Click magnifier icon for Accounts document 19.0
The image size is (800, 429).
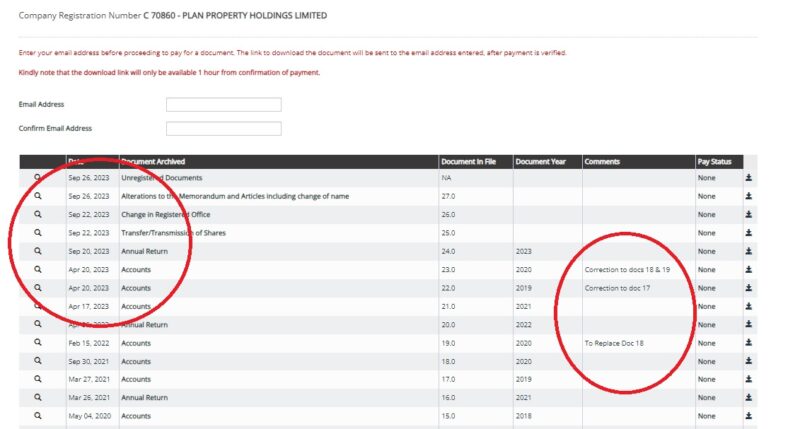[38, 343]
